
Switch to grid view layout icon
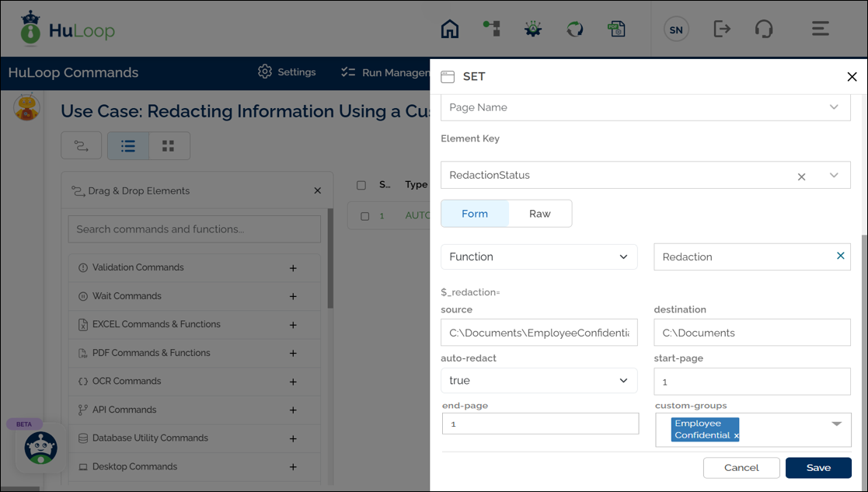168,146
